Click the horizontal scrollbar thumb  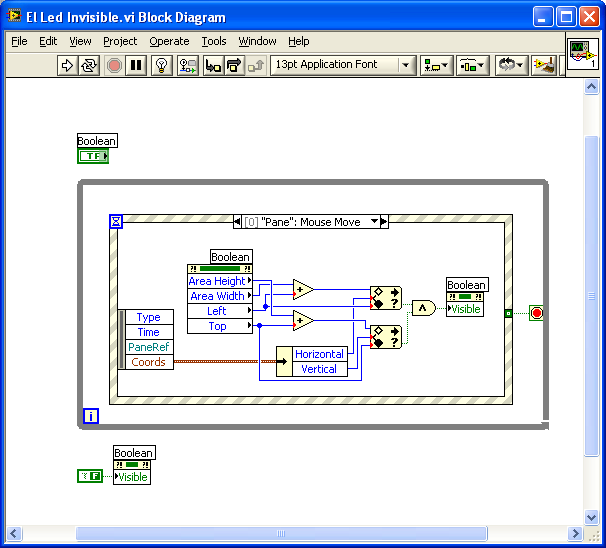point(281,534)
